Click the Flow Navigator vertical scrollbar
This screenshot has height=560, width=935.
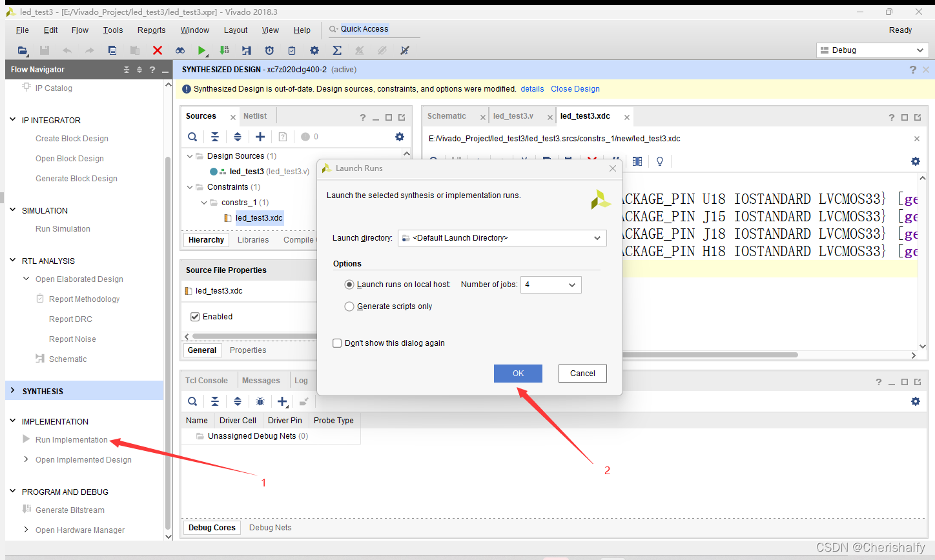tap(168, 342)
